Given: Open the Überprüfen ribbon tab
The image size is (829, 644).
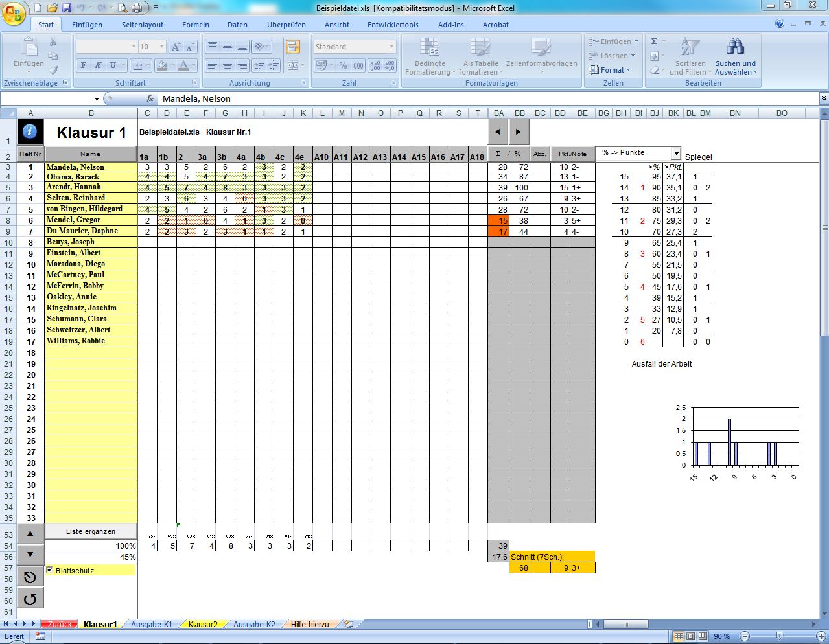Looking at the screenshot, I should (x=286, y=25).
